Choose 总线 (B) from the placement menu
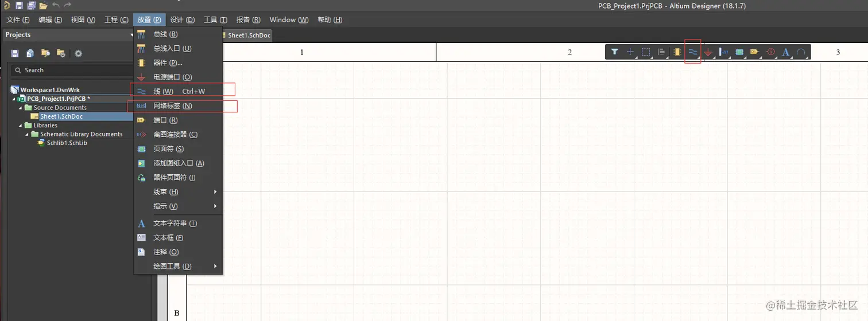868x321 pixels. [178, 34]
